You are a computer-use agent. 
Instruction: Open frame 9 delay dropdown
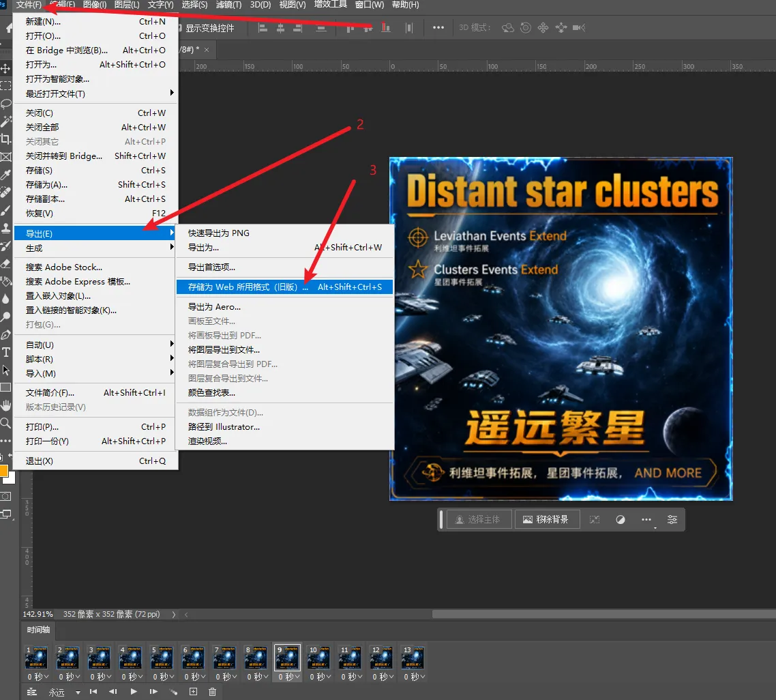click(290, 676)
